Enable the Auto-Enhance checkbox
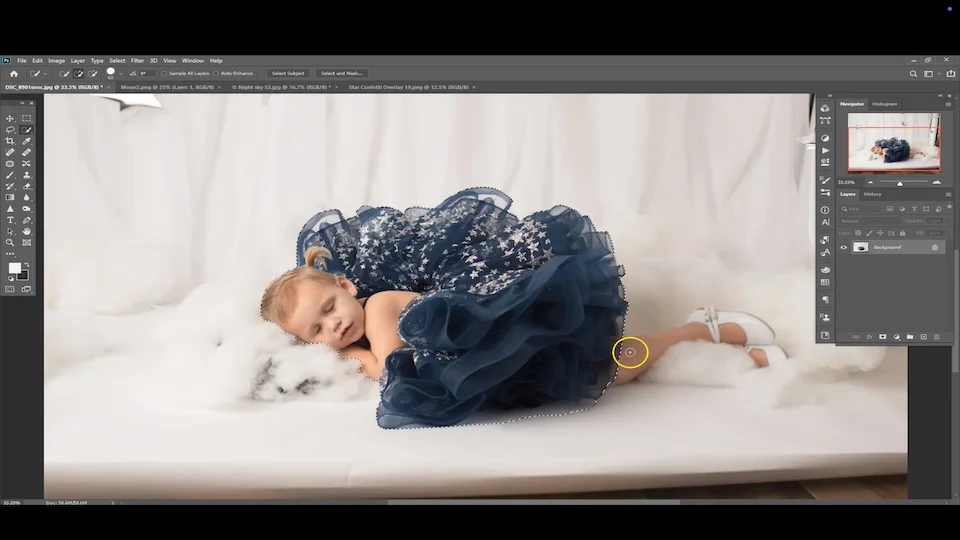Image resolution: width=960 pixels, height=540 pixels. tap(216, 73)
